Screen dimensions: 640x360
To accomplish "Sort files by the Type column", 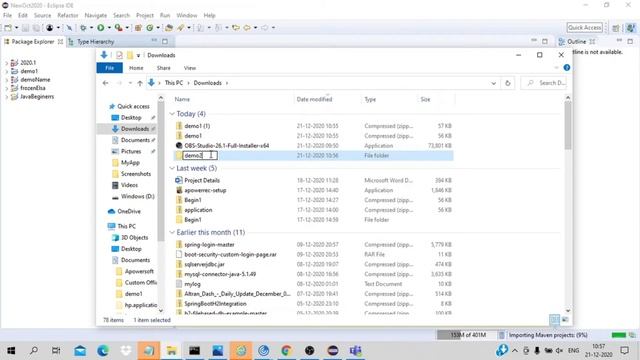I will point(389,99).
